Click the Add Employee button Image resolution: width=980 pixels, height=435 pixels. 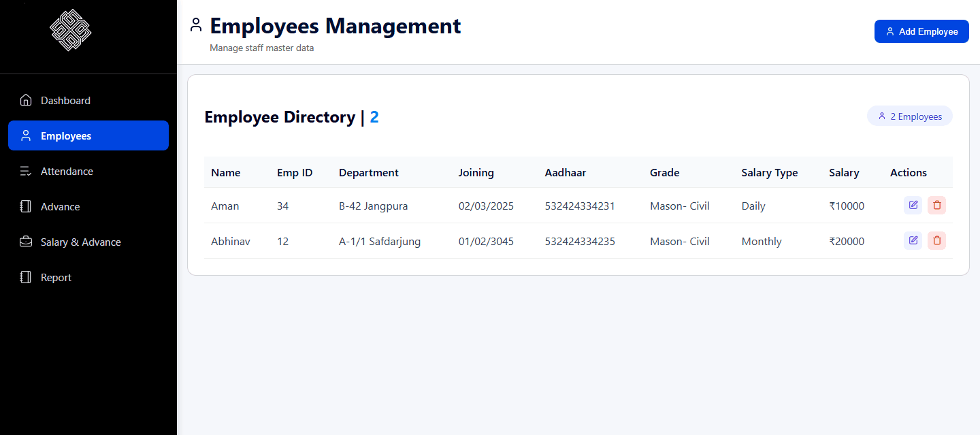point(921,31)
